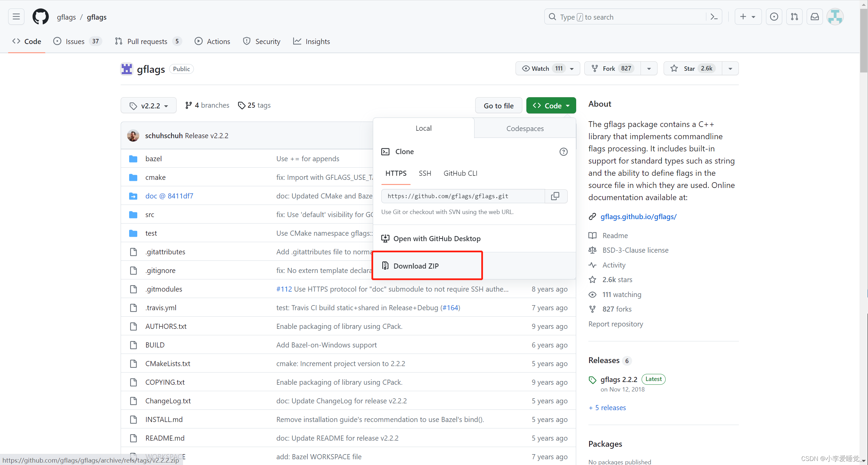Switch clone protocol to SSH

tap(425, 173)
